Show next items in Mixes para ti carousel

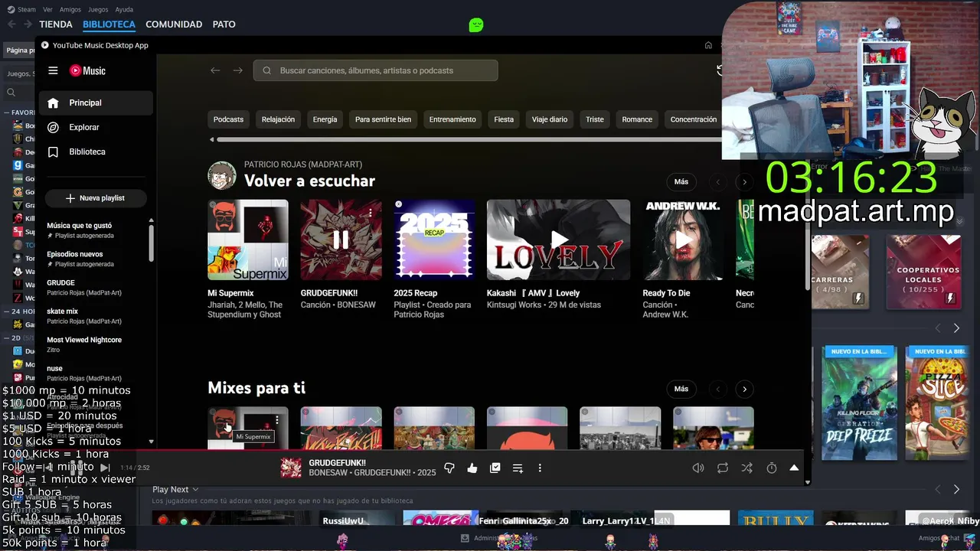(x=744, y=389)
